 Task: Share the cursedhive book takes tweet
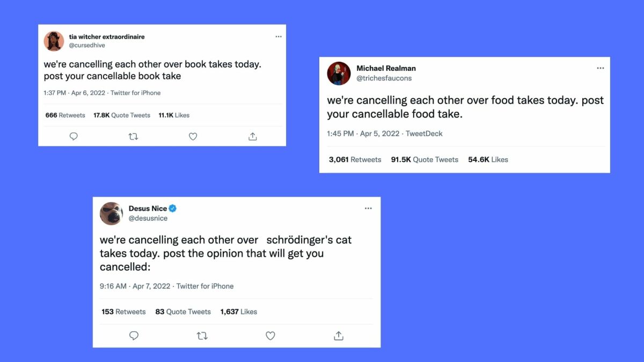252,137
